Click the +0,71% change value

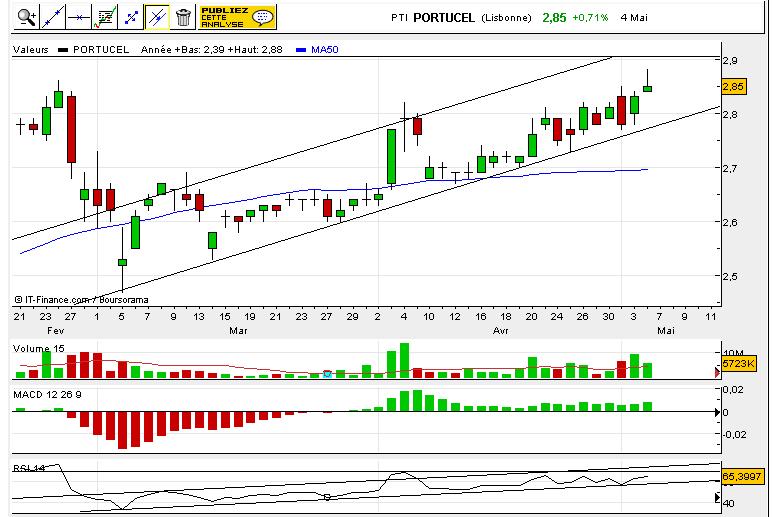click(590, 18)
